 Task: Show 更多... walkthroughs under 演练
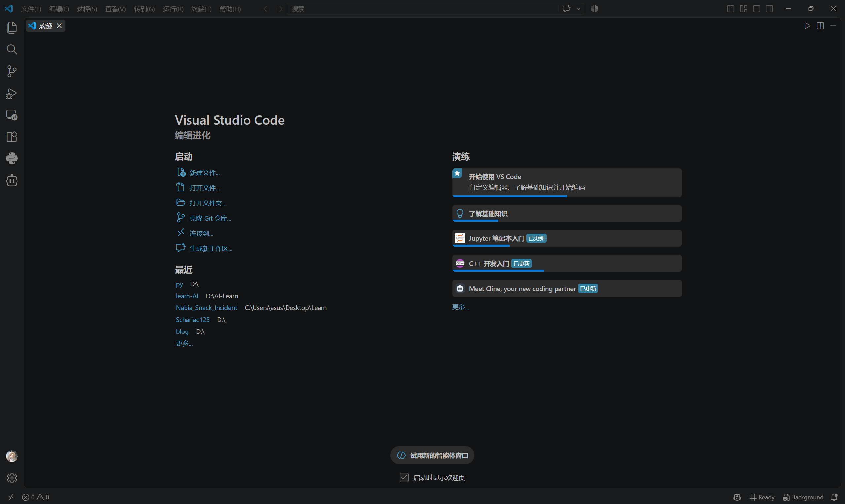click(460, 307)
